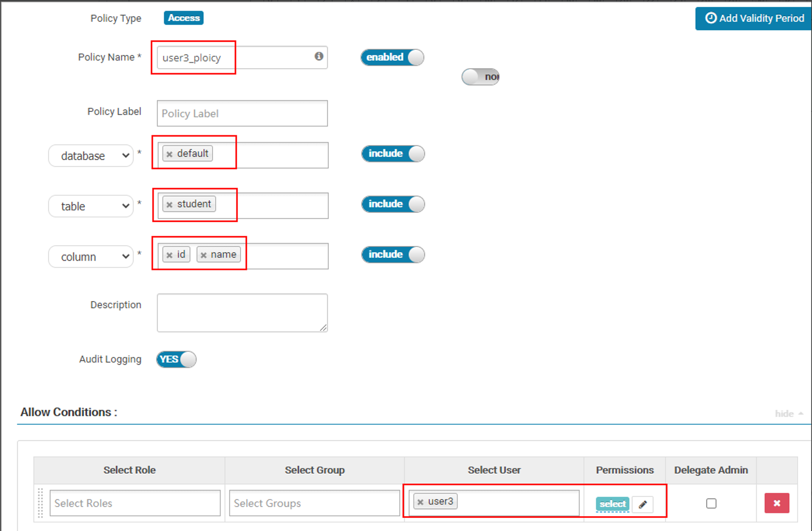
Task: Click Add Validity Period button
Action: [754, 18]
